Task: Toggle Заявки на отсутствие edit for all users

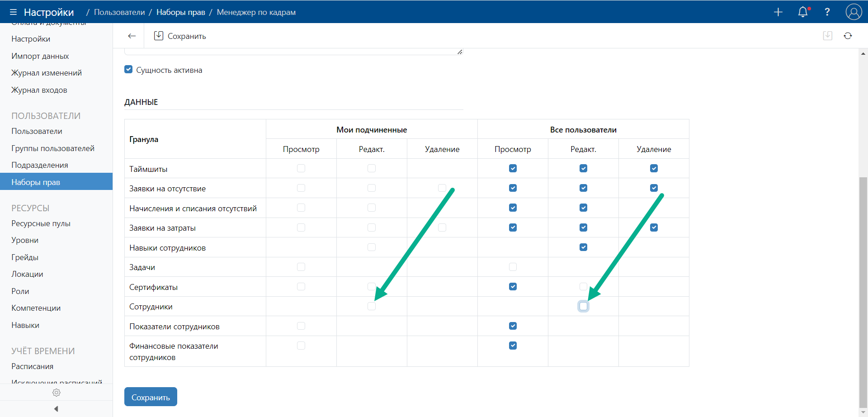Action: click(583, 188)
